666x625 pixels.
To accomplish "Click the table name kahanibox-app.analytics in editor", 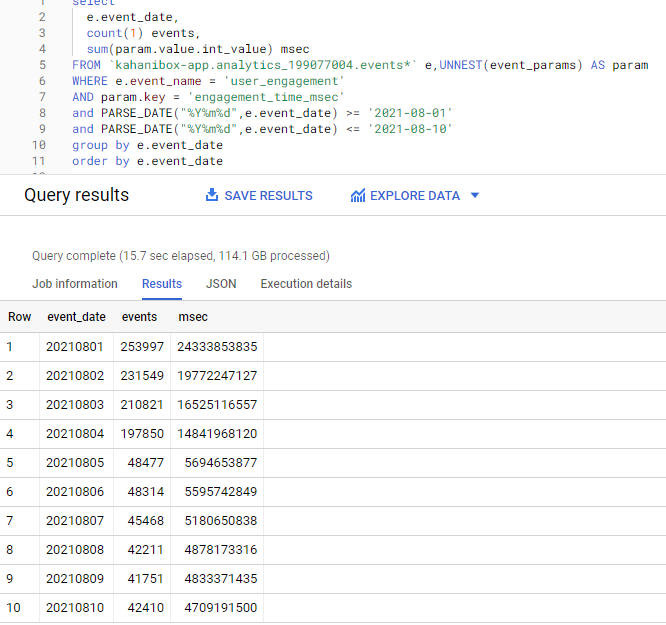I will point(263,65).
